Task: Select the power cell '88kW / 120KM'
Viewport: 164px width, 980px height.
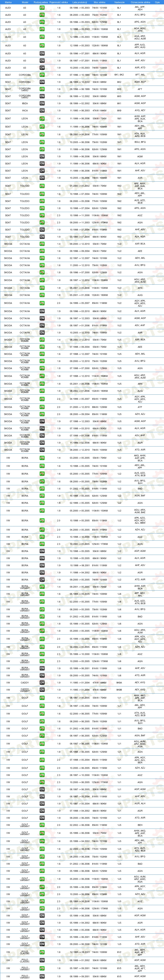Action: tap(99, 407)
